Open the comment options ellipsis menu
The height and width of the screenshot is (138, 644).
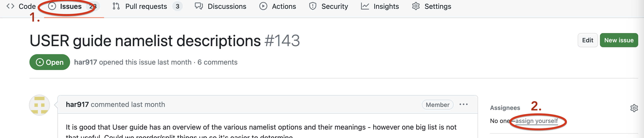pyautogui.click(x=463, y=104)
